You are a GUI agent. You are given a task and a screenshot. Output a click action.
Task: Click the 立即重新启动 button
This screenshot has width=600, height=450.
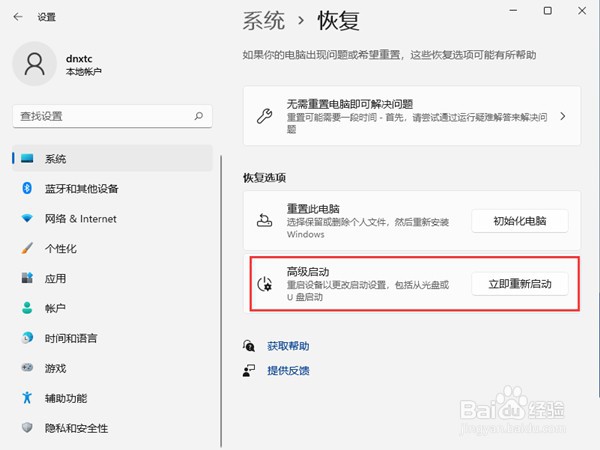click(520, 284)
